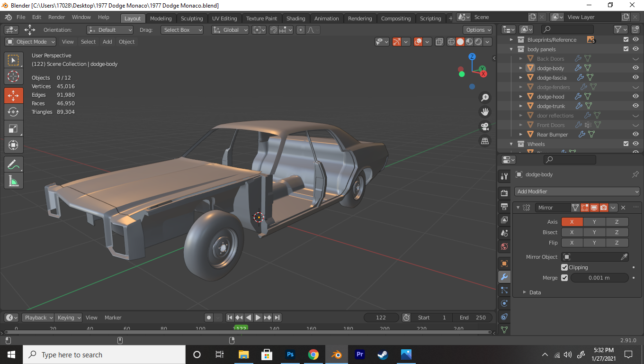Viewport: 644px width, 364px height.
Task: Toggle Mirror Axis Y
Action: 594,222
